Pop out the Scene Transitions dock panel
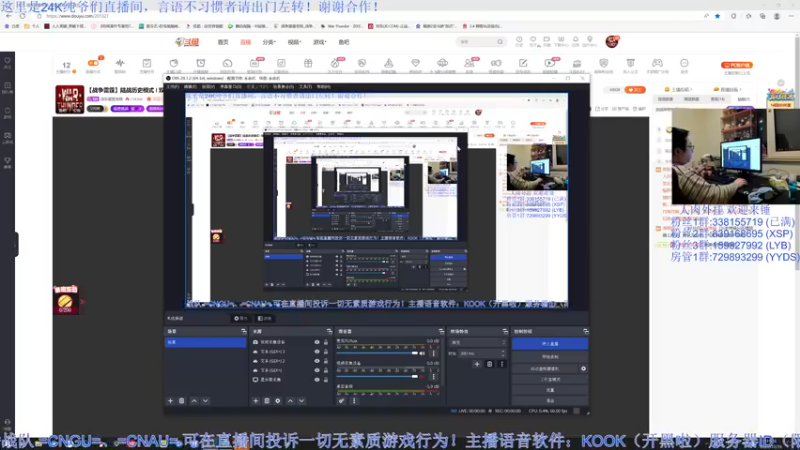800x450 pixels. [505, 332]
